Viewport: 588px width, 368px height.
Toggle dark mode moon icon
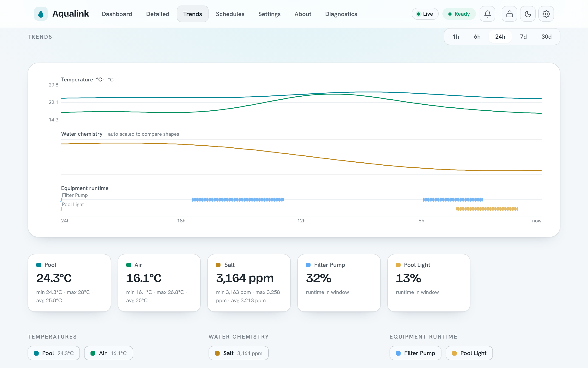(x=528, y=14)
